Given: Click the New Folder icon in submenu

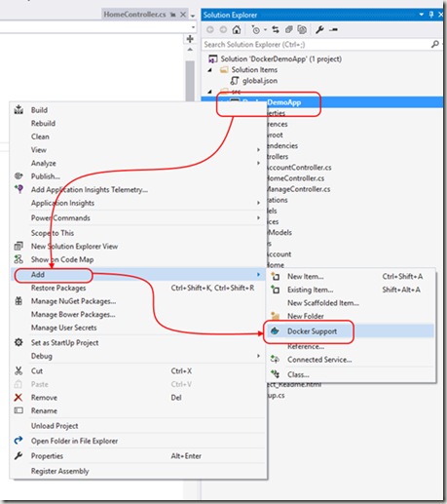Looking at the screenshot, I should pyautogui.click(x=276, y=316).
